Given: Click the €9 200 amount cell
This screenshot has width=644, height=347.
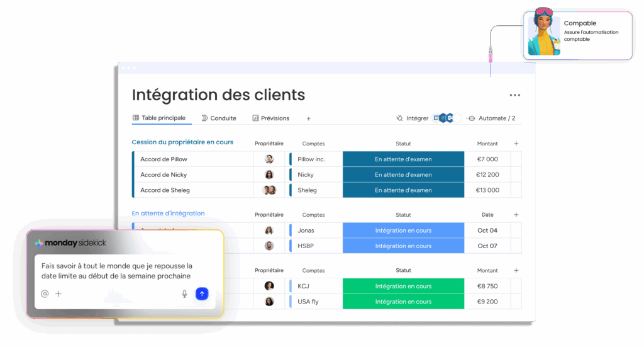Looking at the screenshot, I should pos(487,302).
